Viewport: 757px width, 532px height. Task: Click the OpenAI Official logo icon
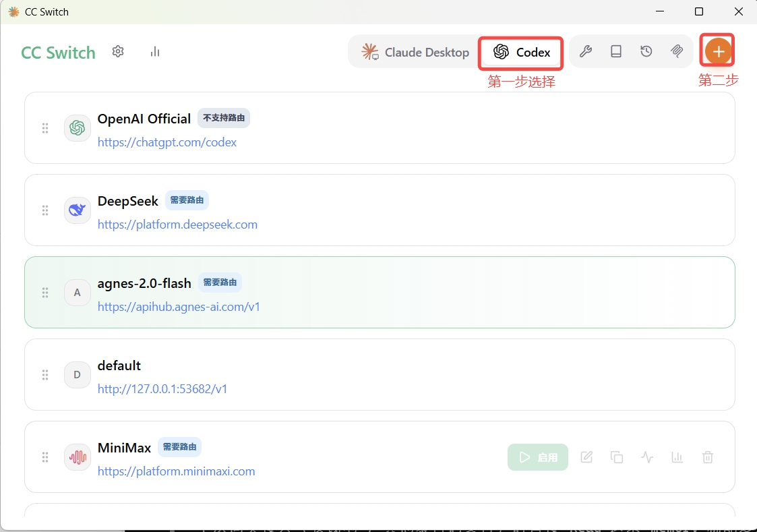pyautogui.click(x=78, y=128)
